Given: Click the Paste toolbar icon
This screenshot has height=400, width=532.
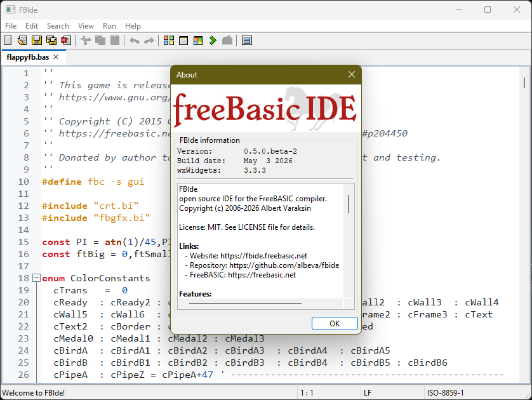Looking at the screenshot, I should coord(115,41).
